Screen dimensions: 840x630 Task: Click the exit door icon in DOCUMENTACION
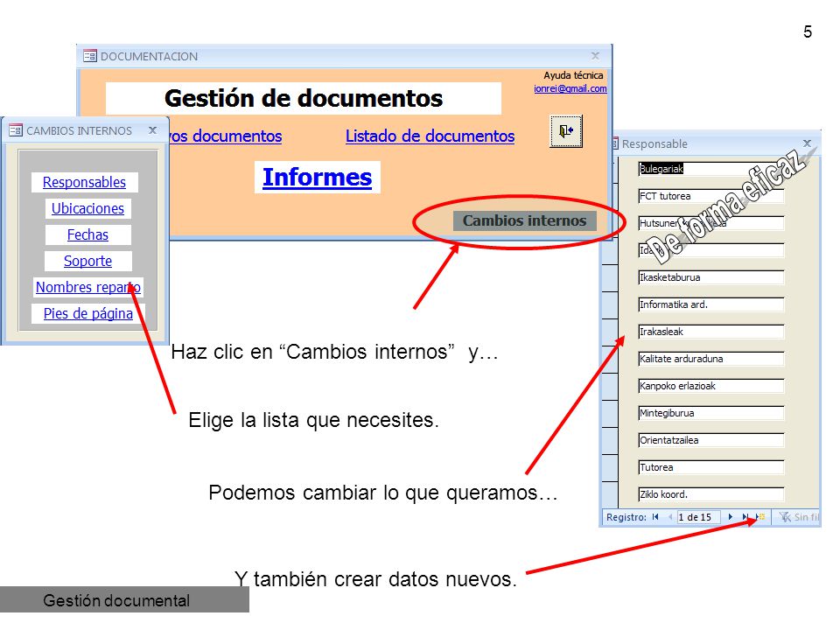(566, 130)
